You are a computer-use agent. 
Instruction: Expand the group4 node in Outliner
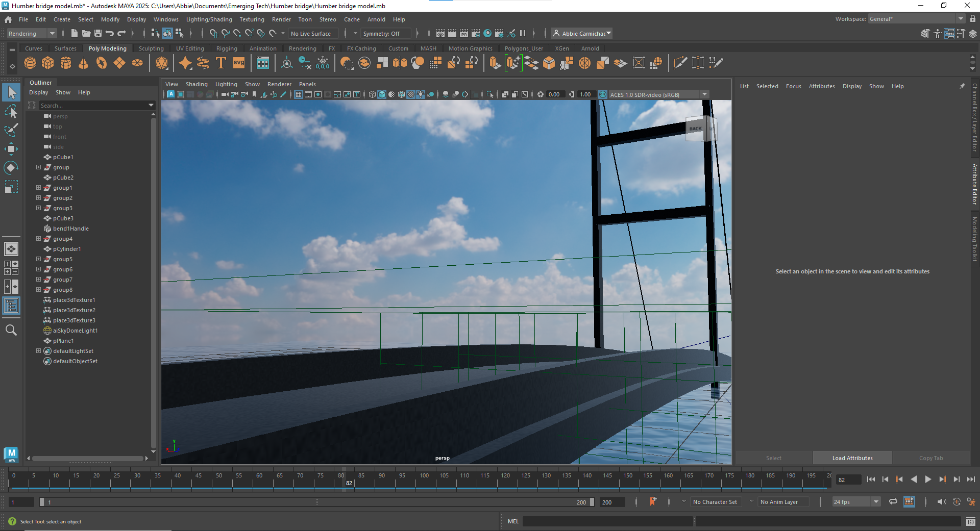[38, 239]
